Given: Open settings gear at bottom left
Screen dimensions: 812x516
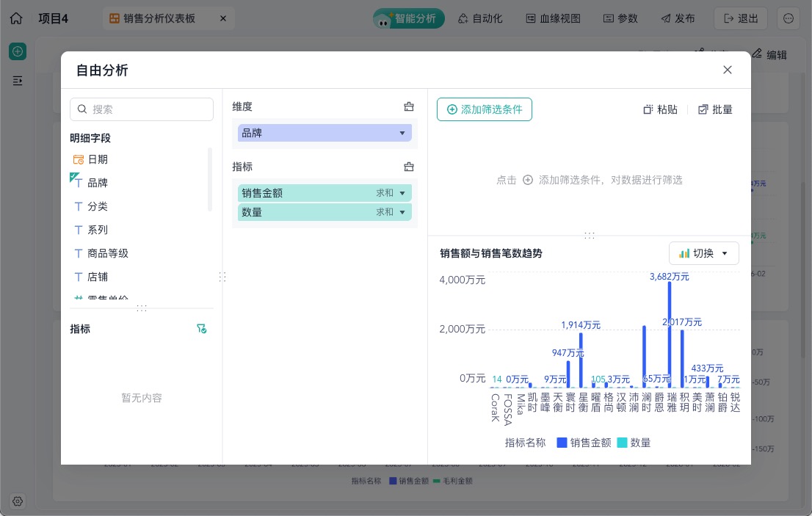Looking at the screenshot, I should [x=18, y=501].
